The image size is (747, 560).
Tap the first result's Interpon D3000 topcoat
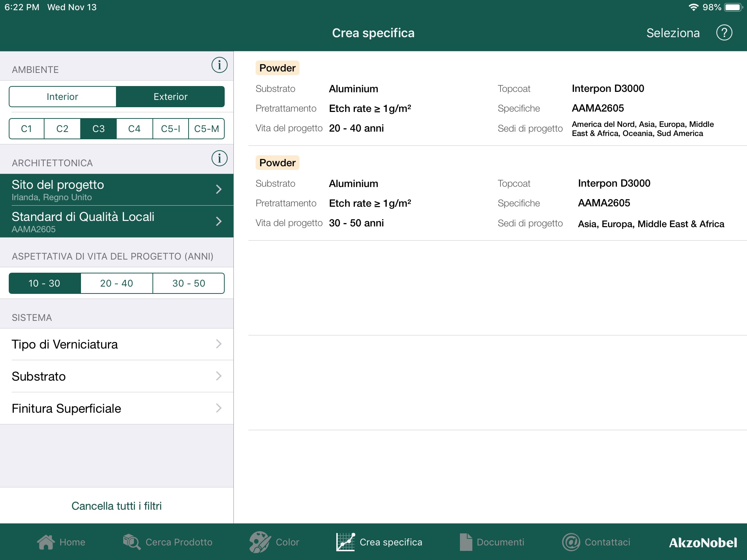click(x=608, y=89)
